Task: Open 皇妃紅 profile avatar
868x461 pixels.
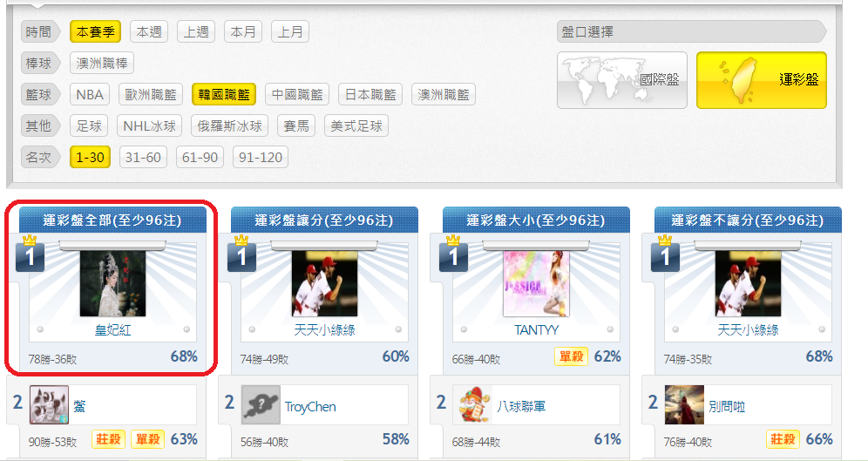Action: pyautogui.click(x=113, y=283)
